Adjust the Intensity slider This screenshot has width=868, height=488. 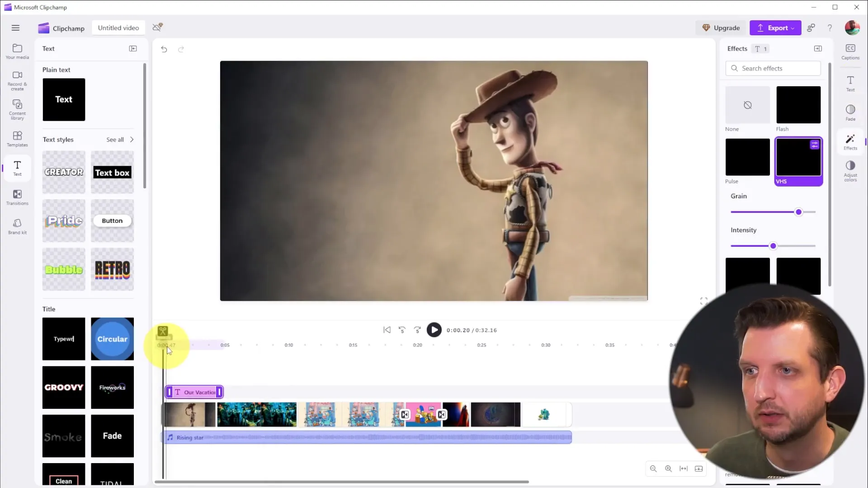pos(773,246)
